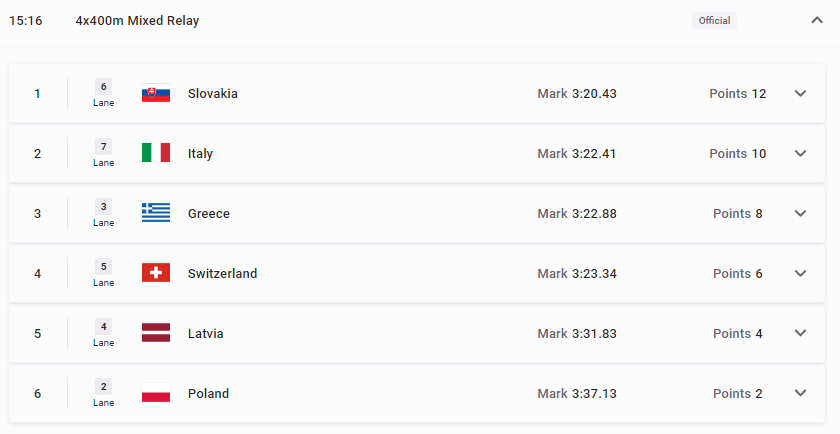The height and width of the screenshot is (434, 840).
Task: Click the Greece flag icon
Action: (x=156, y=213)
